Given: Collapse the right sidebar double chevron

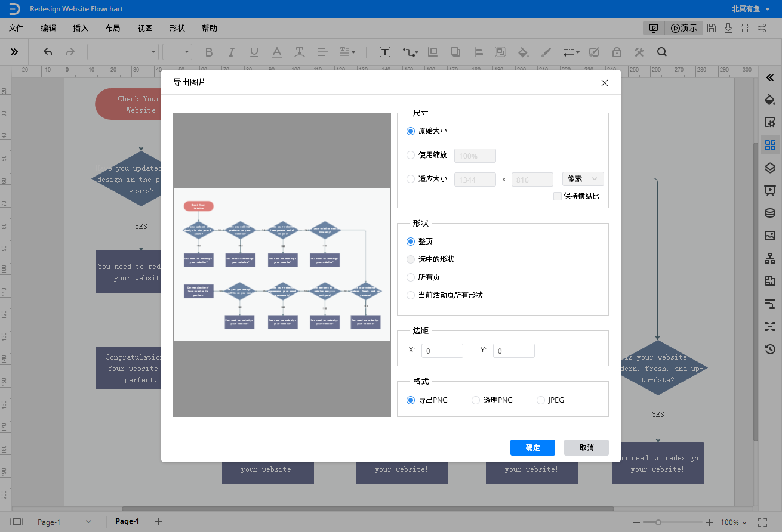Looking at the screenshot, I should coord(770,77).
